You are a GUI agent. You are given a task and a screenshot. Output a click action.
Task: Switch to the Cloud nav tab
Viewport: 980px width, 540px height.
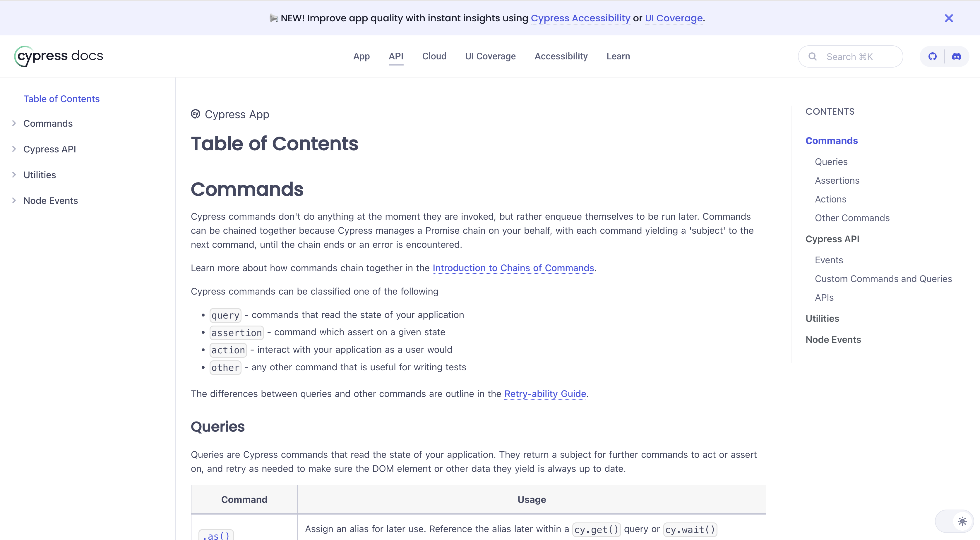(x=434, y=56)
